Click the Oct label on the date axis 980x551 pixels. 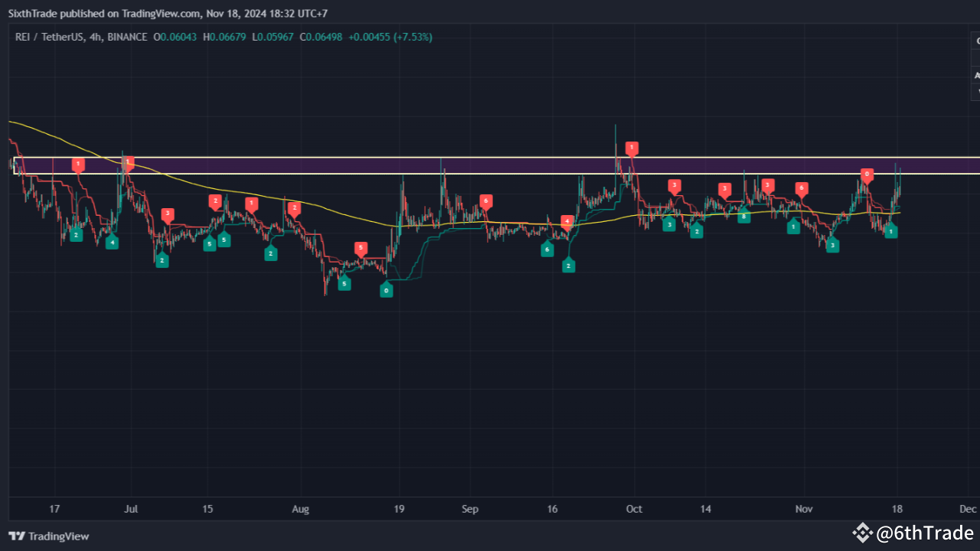pyautogui.click(x=634, y=509)
